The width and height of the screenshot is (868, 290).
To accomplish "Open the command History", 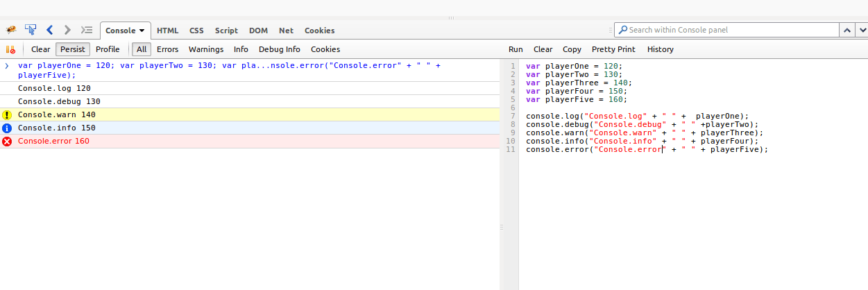I will tap(661, 49).
